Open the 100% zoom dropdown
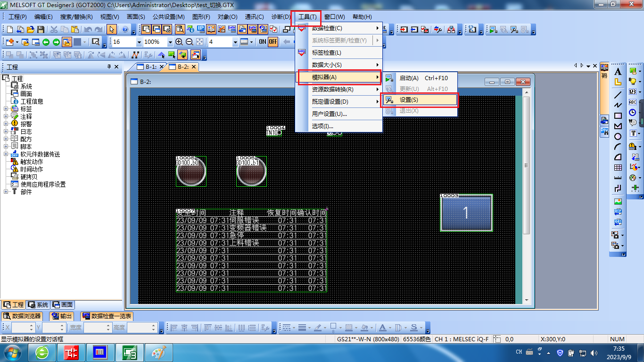 pos(170,42)
